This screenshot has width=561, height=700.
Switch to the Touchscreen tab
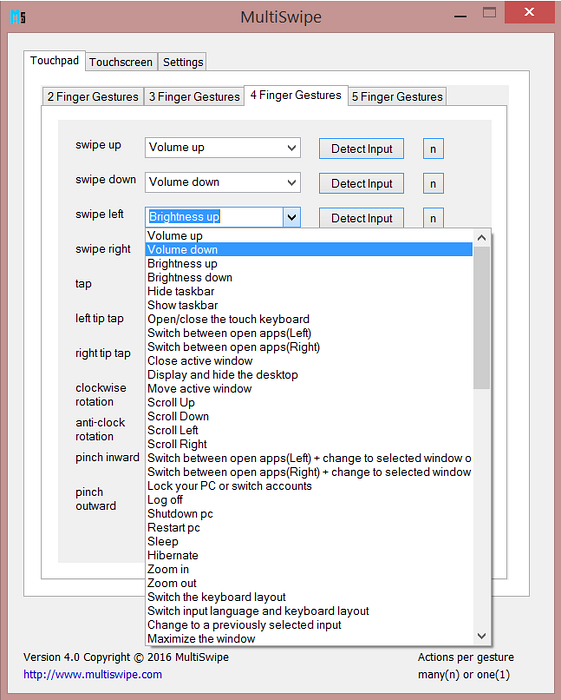[x=121, y=62]
